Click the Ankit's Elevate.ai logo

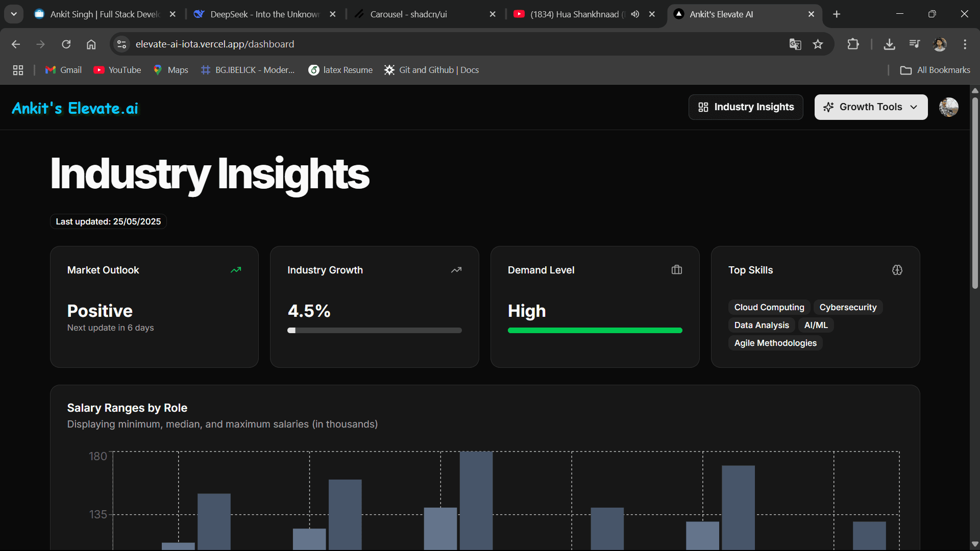[75, 108]
